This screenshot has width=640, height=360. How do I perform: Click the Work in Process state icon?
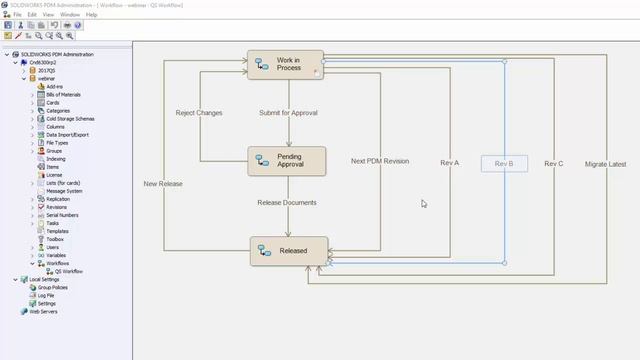point(262,64)
